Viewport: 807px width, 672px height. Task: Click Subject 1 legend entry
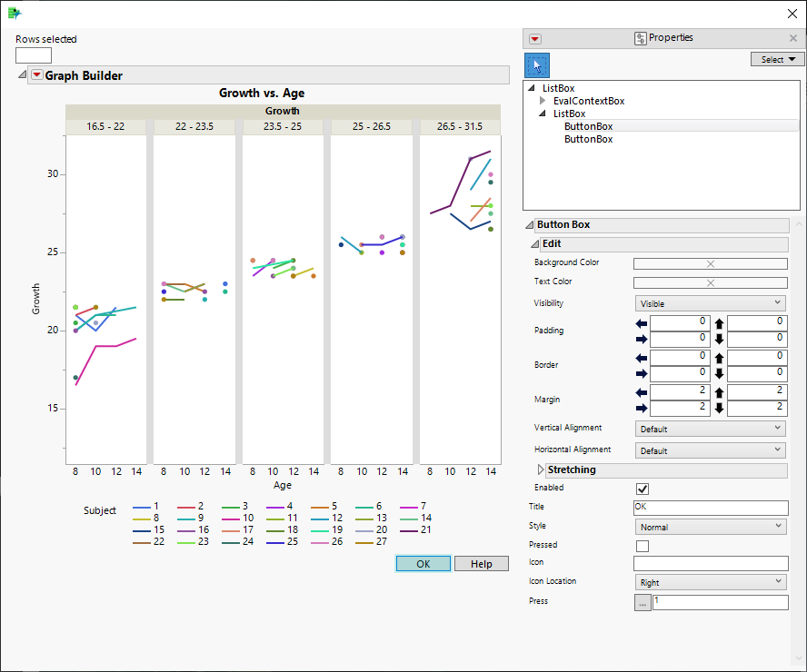(x=145, y=507)
